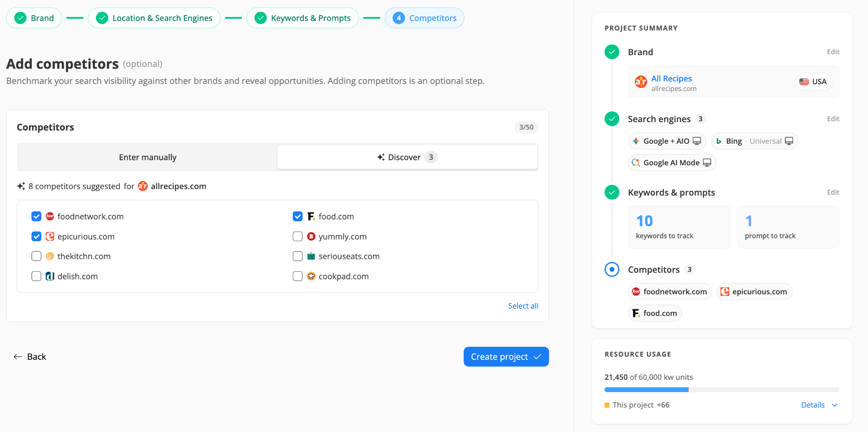868x432 pixels.
Task: Click the Back arrow icon
Action: pos(18,357)
